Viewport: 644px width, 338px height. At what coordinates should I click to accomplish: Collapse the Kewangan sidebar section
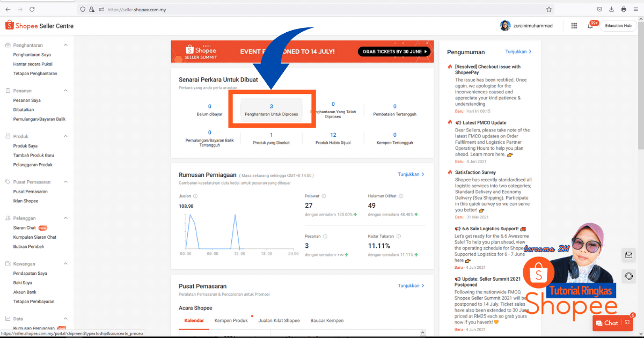click(x=65, y=264)
